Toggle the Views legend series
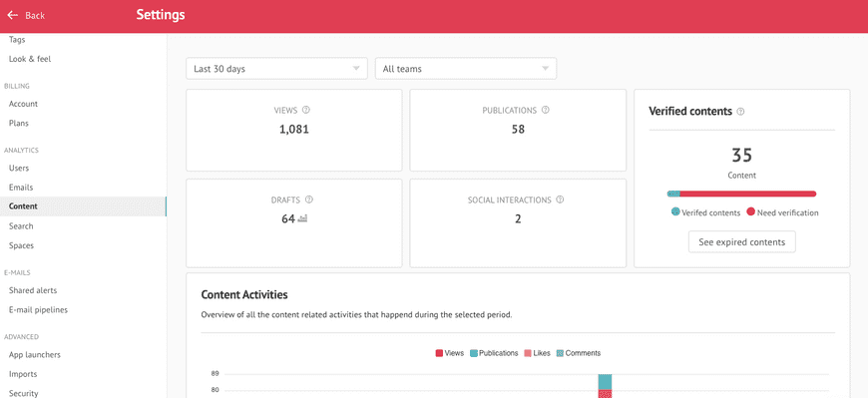 coord(450,353)
